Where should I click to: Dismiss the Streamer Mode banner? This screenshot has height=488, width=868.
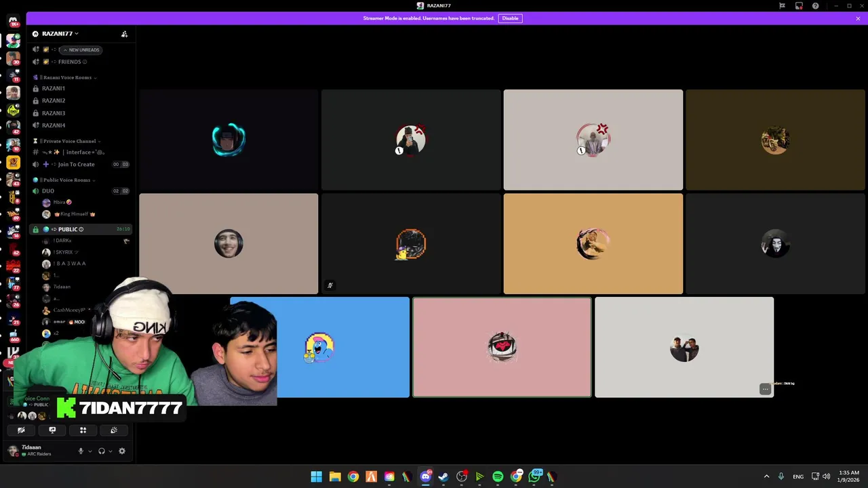pos(858,18)
